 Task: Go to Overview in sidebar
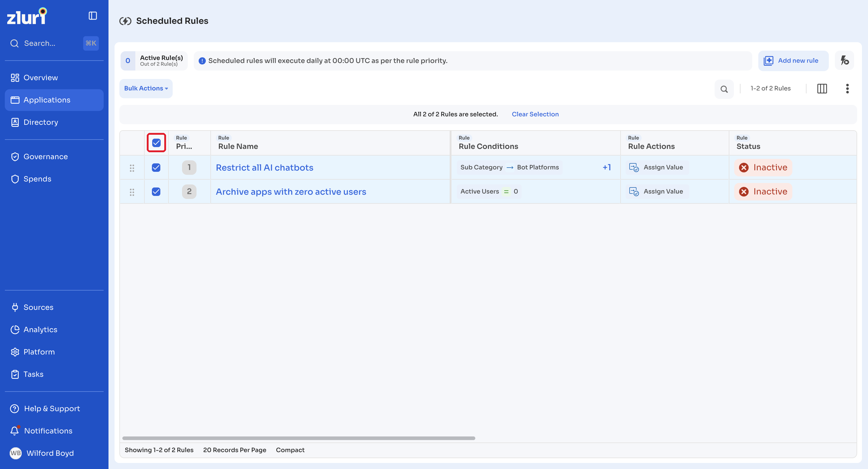[x=54, y=78]
